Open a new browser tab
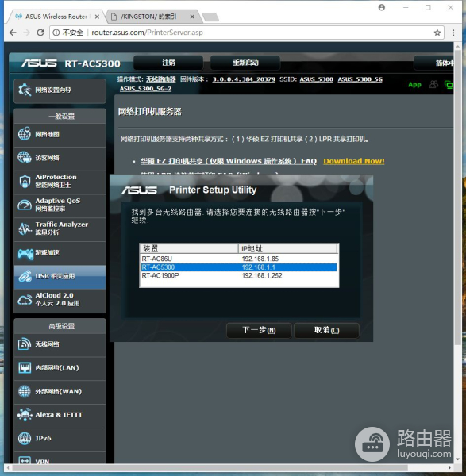This screenshot has height=476, width=466. pyautogui.click(x=210, y=17)
